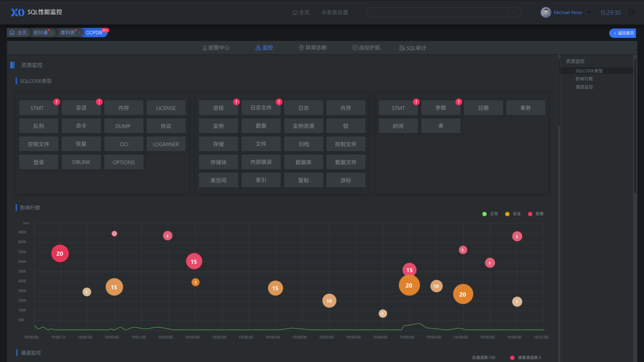Viewport: 644px width, 362px height.
Task: Select the DUMP type button
Action: (x=123, y=126)
